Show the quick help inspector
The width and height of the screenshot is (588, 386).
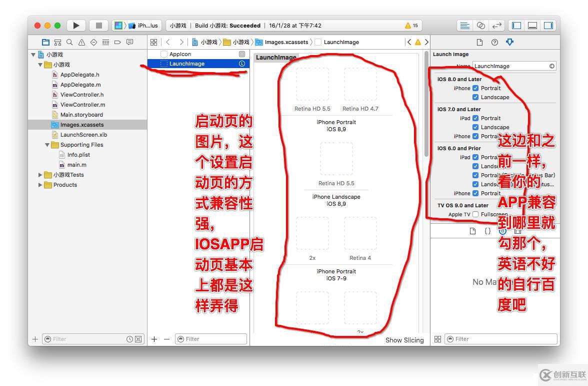point(494,42)
